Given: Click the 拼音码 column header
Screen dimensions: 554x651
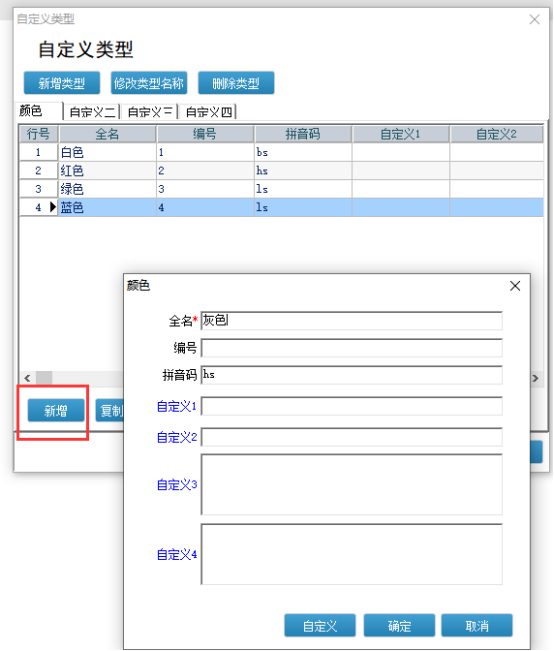Looking at the screenshot, I should tap(303, 134).
